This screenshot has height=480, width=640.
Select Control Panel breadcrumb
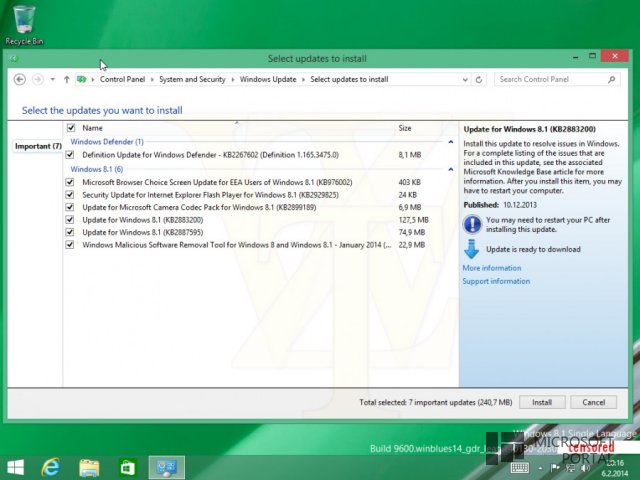122,79
